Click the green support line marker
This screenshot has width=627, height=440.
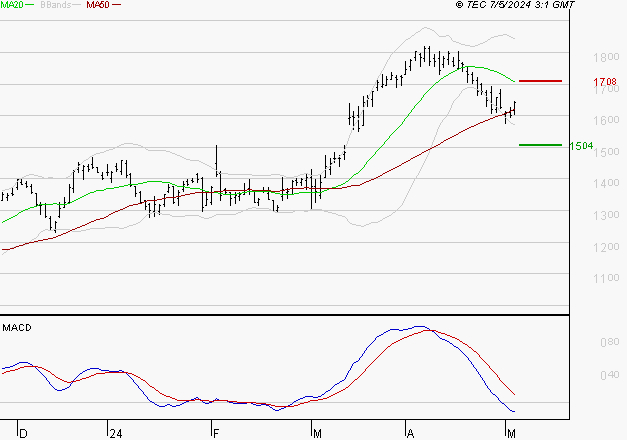pos(540,145)
